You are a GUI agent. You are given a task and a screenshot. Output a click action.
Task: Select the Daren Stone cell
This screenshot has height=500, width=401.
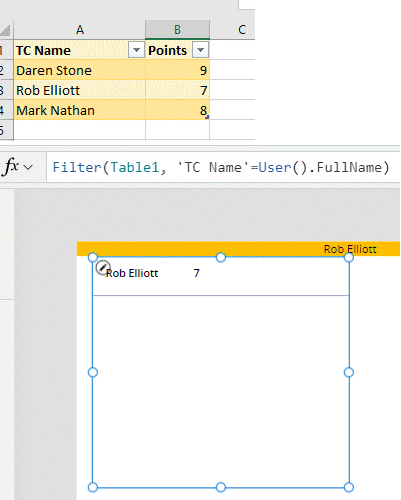click(x=79, y=70)
